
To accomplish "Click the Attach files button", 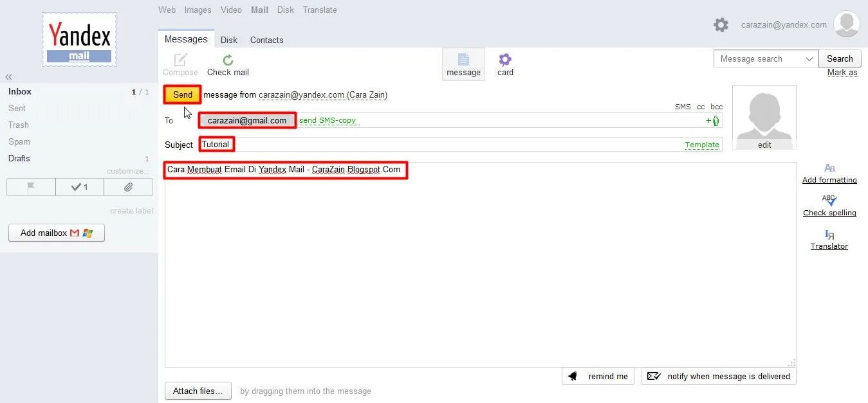I will (198, 391).
